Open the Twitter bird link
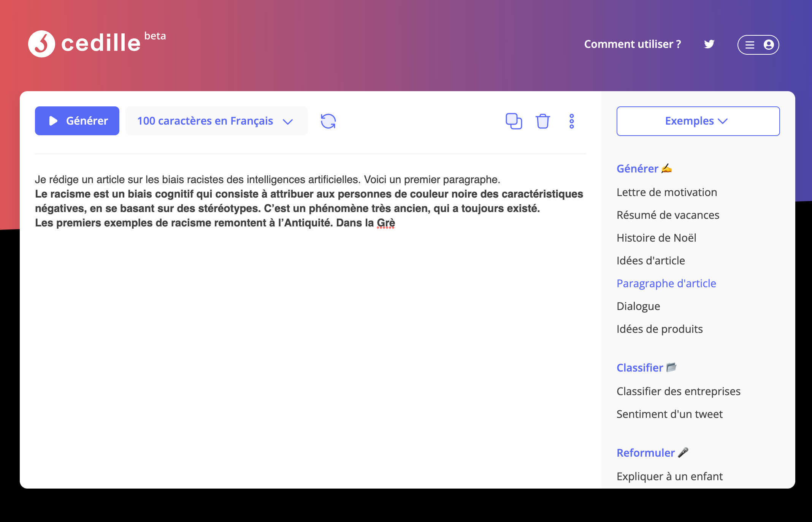This screenshot has width=812, height=522. pyautogui.click(x=709, y=44)
